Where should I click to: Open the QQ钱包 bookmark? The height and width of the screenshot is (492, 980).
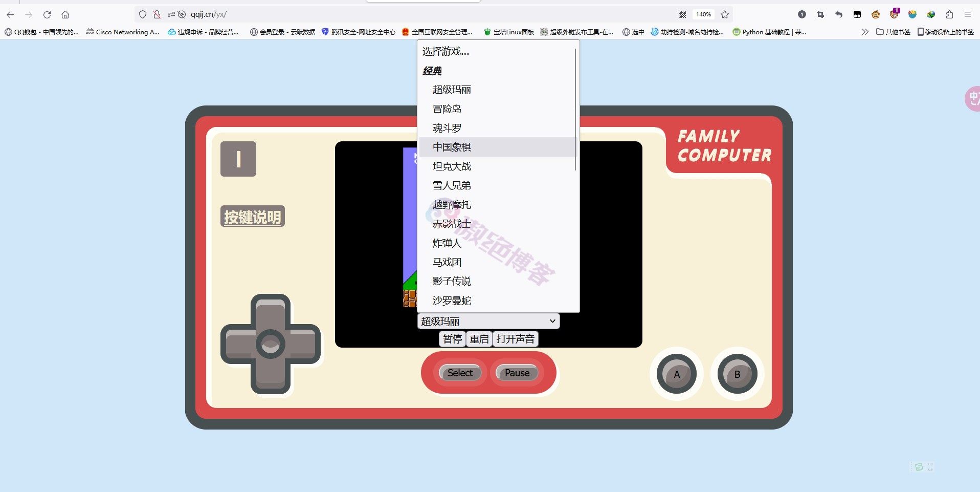click(x=41, y=32)
